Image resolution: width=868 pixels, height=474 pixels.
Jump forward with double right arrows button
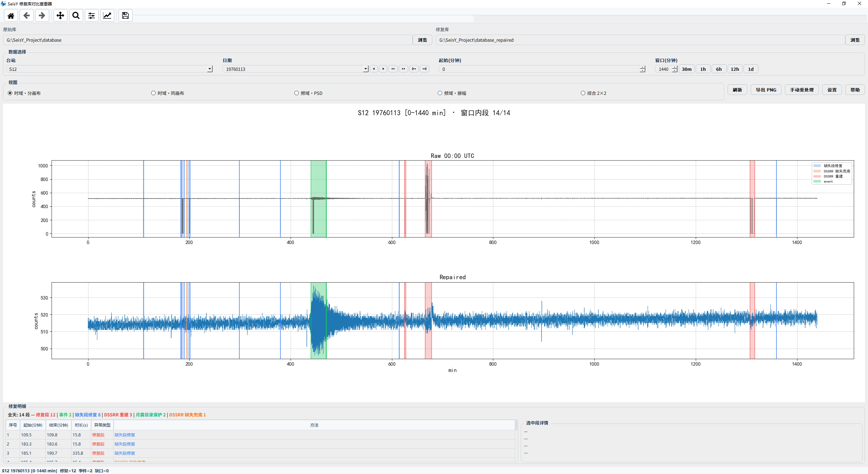(x=403, y=69)
